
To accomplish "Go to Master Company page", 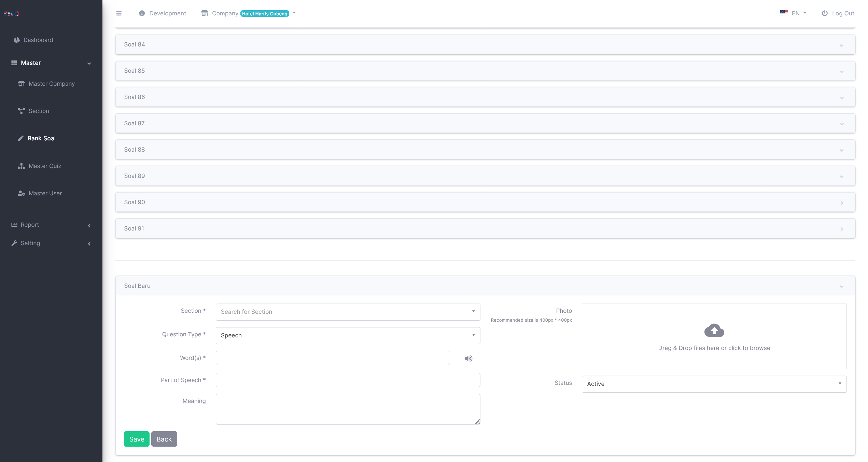I will pyautogui.click(x=52, y=84).
